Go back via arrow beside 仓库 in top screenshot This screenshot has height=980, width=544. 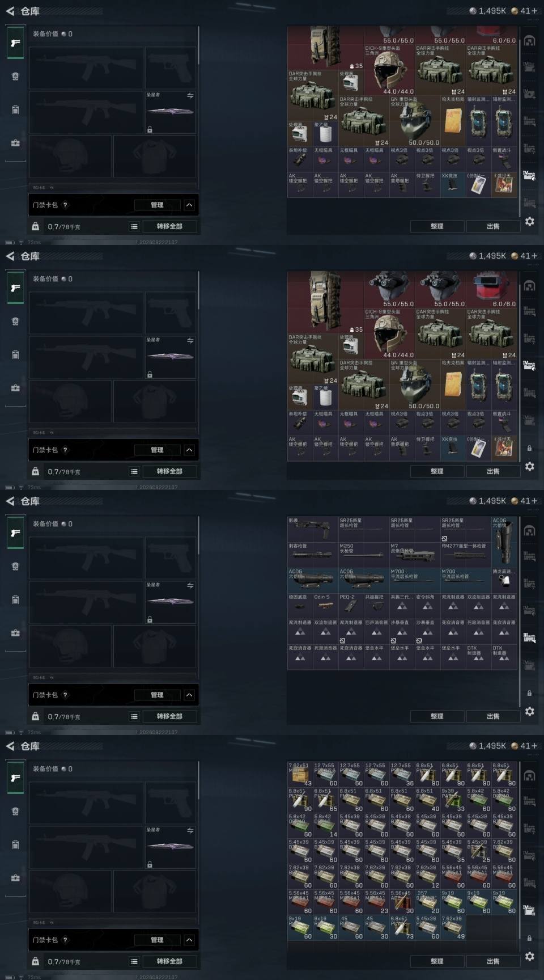(x=10, y=11)
